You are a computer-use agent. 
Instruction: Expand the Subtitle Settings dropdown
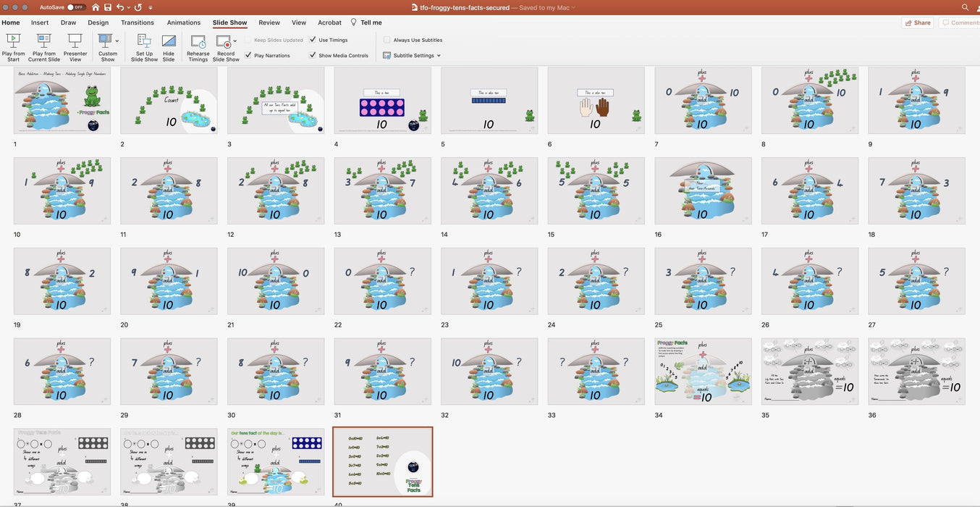(x=439, y=56)
